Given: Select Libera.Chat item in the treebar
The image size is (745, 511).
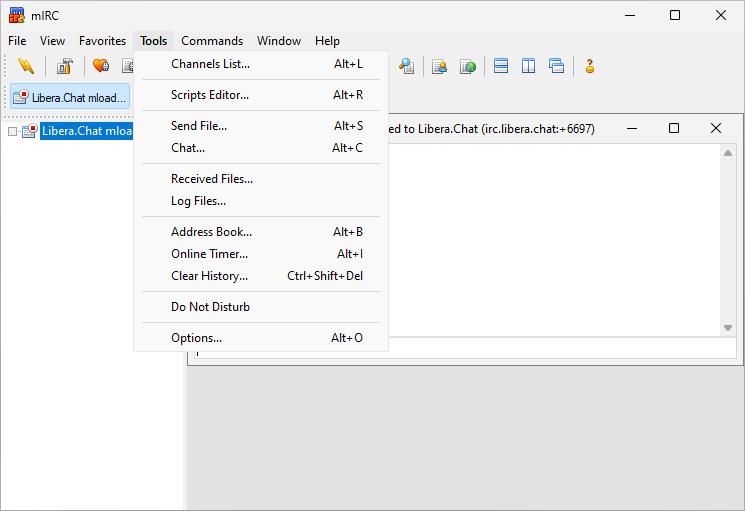Looking at the screenshot, I should [x=87, y=131].
